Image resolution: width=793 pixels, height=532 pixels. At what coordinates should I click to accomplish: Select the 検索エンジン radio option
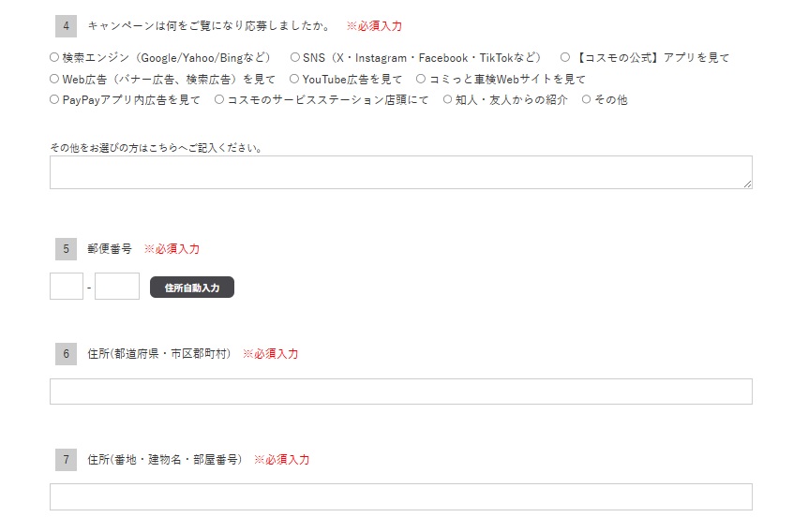(54, 58)
